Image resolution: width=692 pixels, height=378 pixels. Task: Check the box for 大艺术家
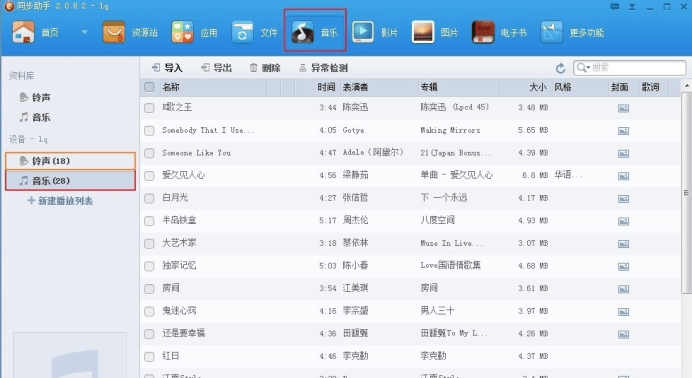149,243
